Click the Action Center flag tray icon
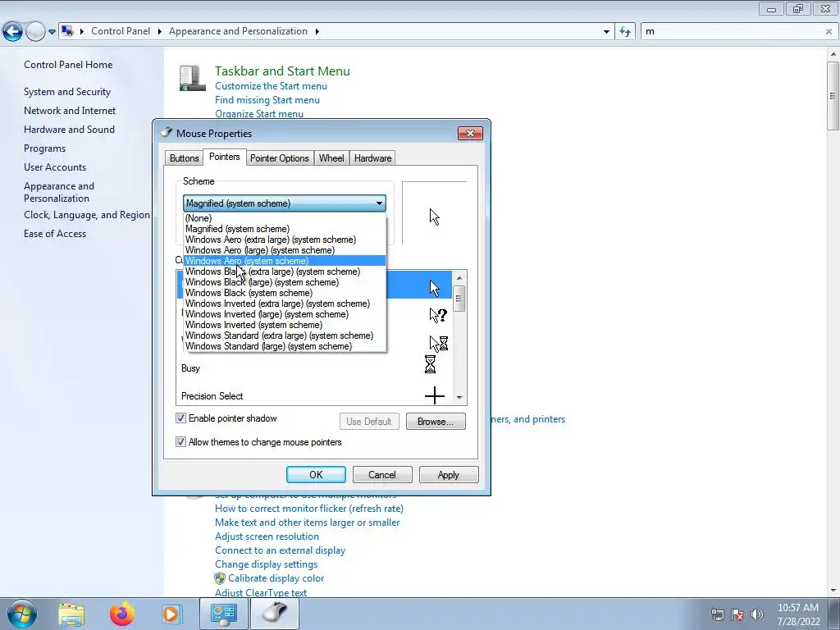The width and height of the screenshot is (840, 630). (x=737, y=614)
